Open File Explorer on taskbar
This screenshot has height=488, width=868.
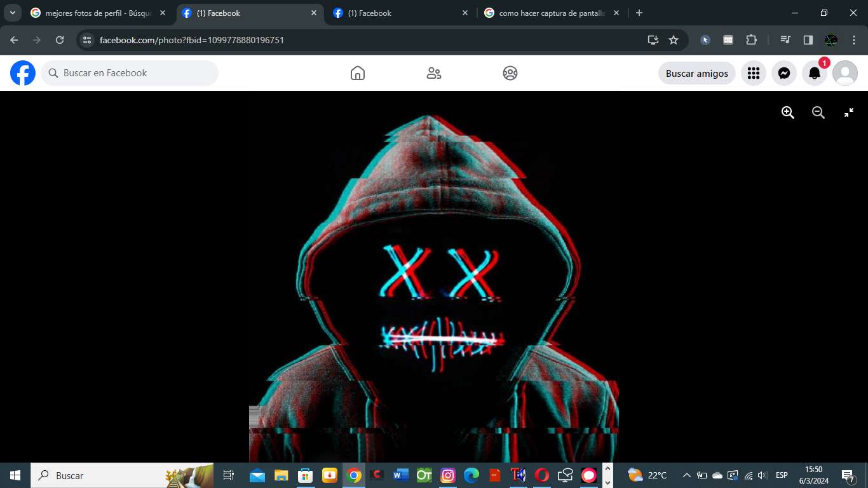pyautogui.click(x=281, y=475)
